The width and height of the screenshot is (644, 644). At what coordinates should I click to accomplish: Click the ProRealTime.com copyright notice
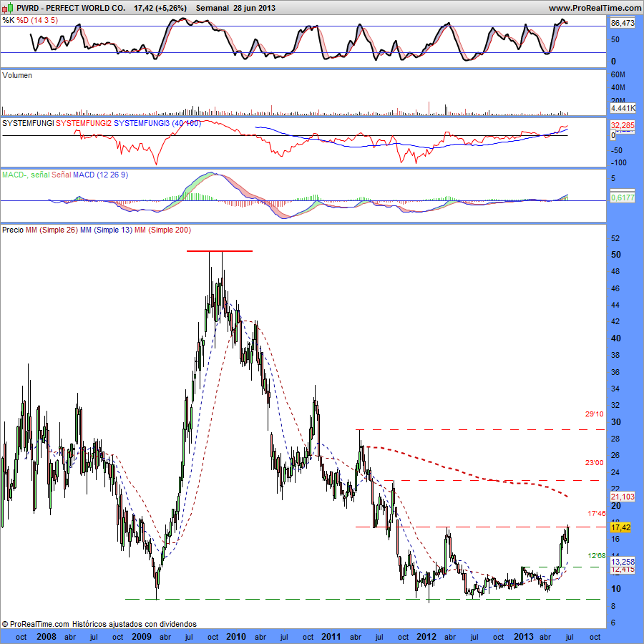[x=99, y=624]
